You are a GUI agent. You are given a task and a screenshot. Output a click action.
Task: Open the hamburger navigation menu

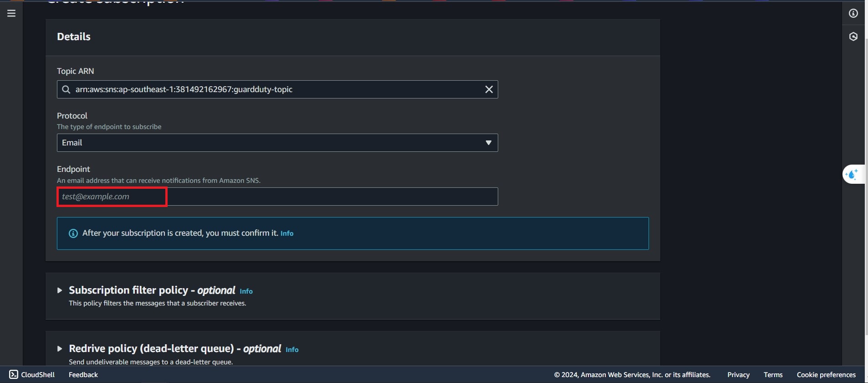(x=11, y=13)
